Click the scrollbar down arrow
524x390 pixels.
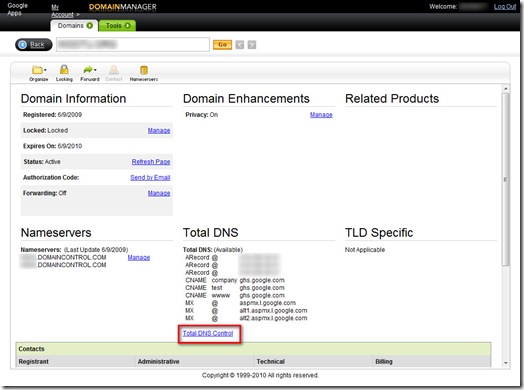point(506,363)
